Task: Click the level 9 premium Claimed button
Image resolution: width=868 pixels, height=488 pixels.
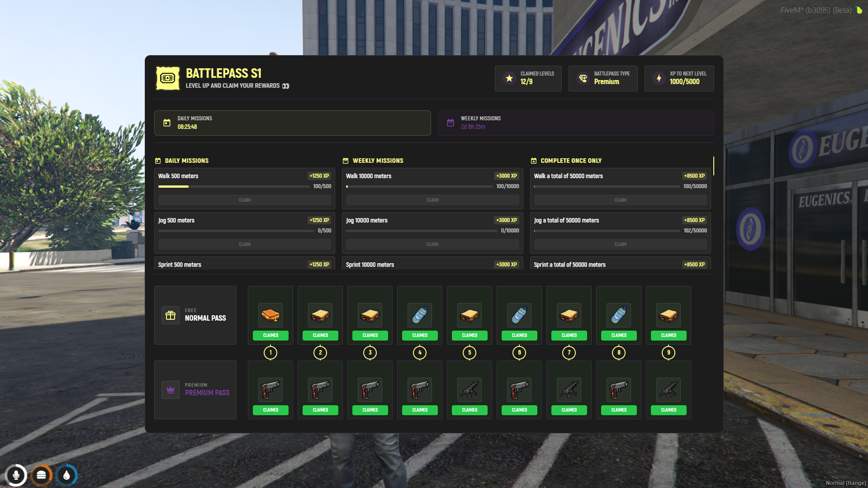Action: coord(668,410)
